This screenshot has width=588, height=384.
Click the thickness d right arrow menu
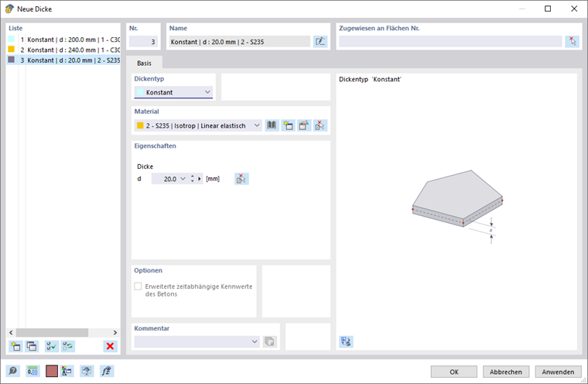click(x=200, y=179)
